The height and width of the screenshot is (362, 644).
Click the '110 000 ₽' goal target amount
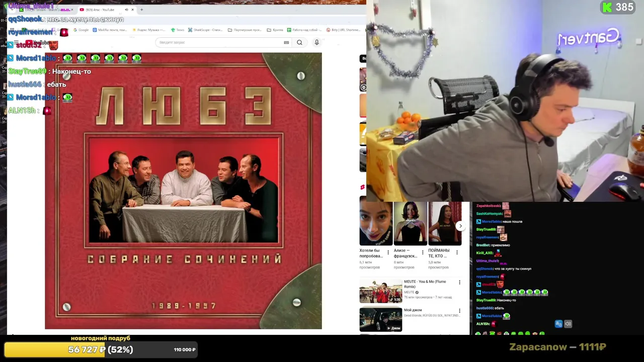185,349
